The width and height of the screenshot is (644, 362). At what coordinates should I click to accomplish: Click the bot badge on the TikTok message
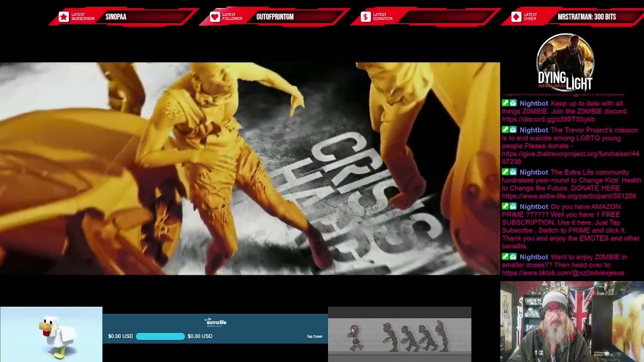click(x=513, y=257)
